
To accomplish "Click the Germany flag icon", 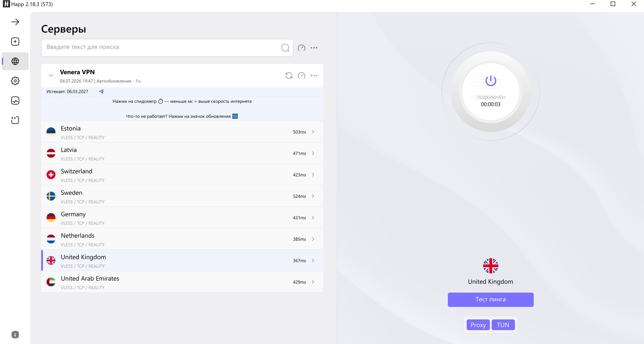I will coord(51,218).
